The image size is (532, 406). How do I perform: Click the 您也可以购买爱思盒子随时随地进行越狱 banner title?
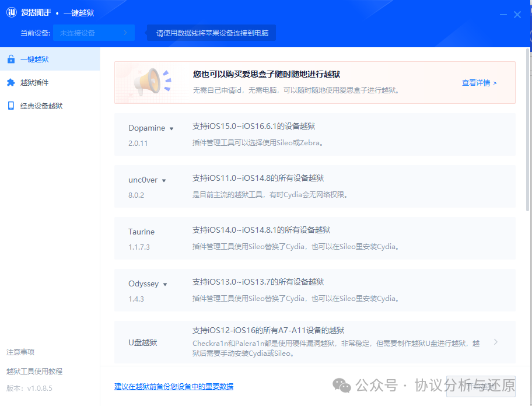(267, 74)
